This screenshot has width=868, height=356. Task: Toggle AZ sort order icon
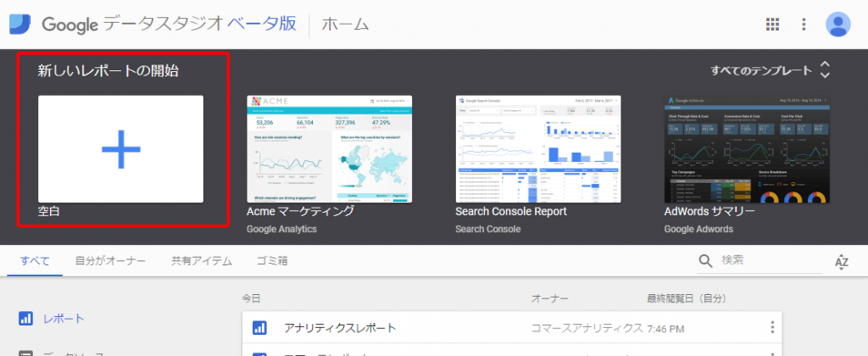pyautogui.click(x=842, y=262)
